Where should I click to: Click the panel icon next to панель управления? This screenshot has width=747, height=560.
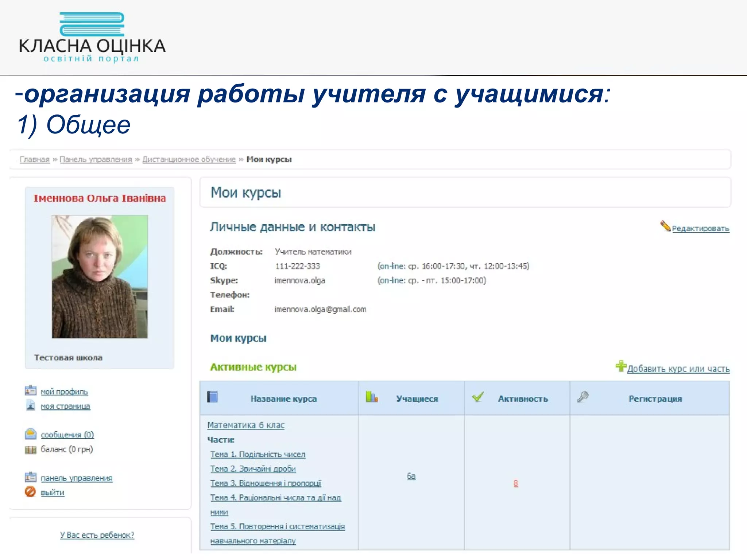(31, 477)
